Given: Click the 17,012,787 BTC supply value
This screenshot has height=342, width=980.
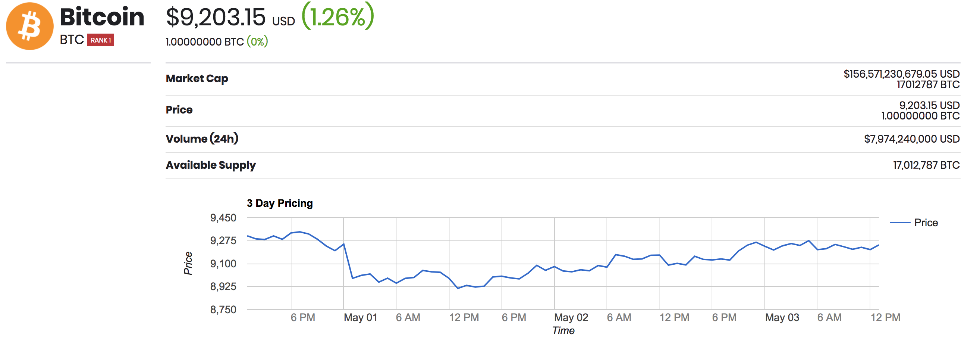Looking at the screenshot, I should [926, 165].
